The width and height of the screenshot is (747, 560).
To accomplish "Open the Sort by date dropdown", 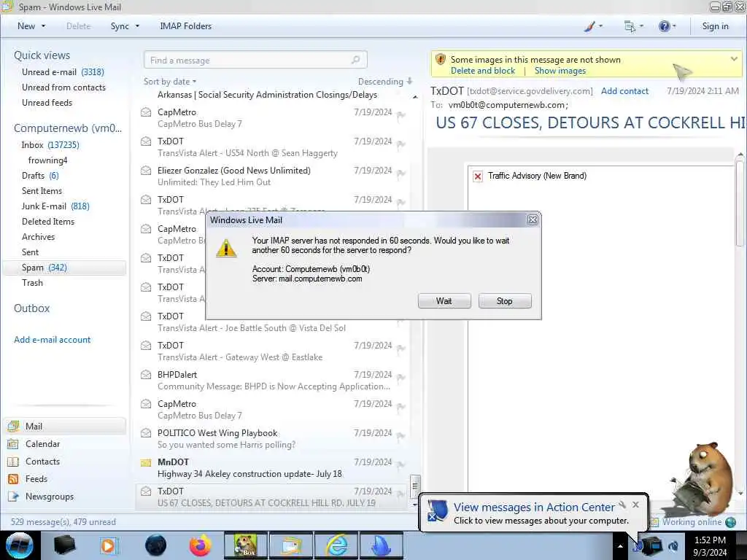I will coord(170,82).
